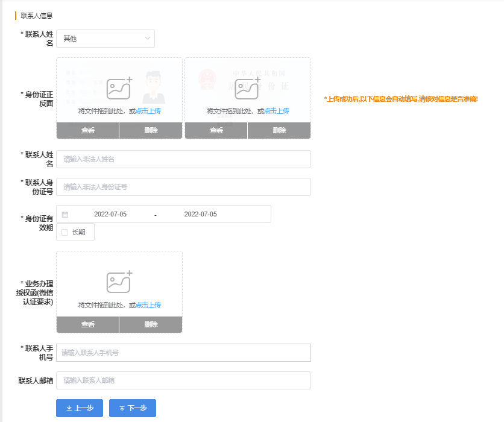
Task: Click 点击上传 link for ID card back
Action: click(277, 111)
